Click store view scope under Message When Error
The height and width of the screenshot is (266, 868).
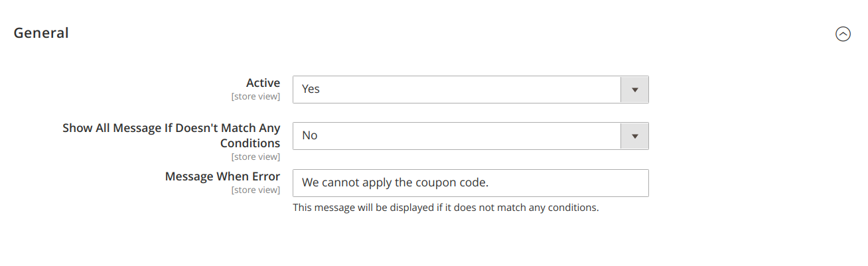[255, 190]
